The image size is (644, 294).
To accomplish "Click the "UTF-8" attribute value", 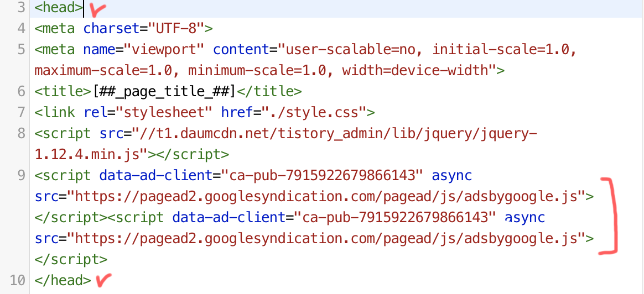I will (x=176, y=29).
